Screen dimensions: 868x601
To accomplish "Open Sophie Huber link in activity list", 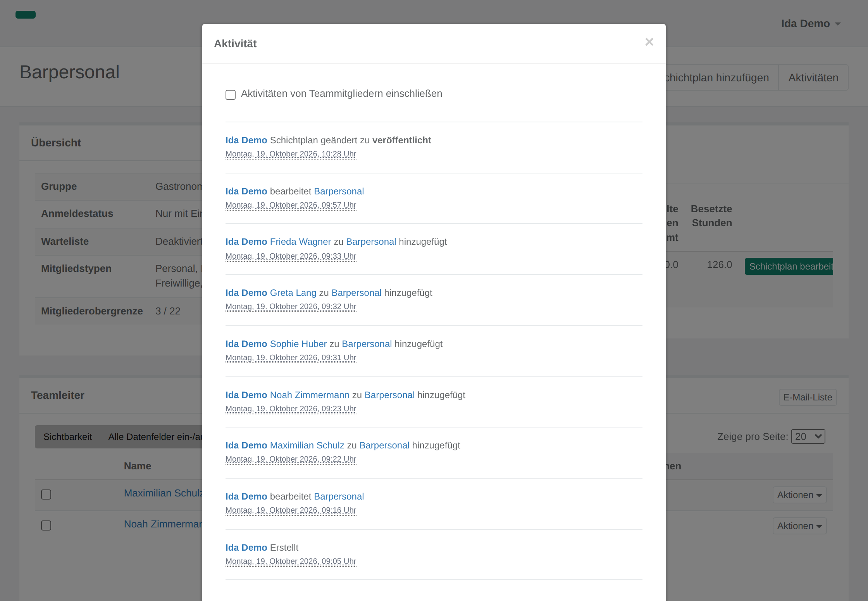I will coord(298,344).
